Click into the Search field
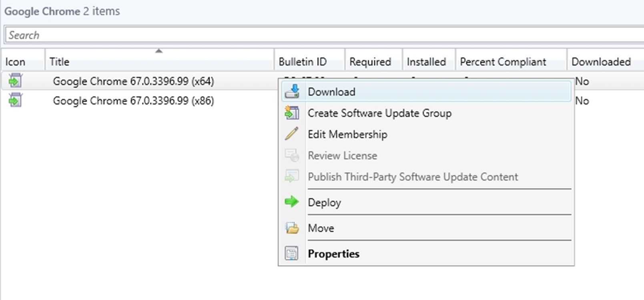The width and height of the screenshot is (644, 300). click(x=324, y=35)
